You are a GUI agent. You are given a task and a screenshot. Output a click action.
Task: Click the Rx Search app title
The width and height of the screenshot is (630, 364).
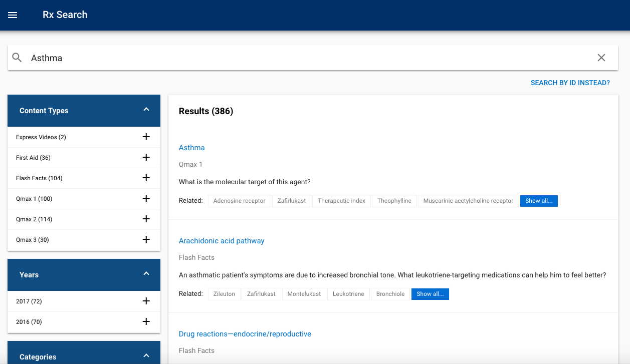[x=65, y=15]
